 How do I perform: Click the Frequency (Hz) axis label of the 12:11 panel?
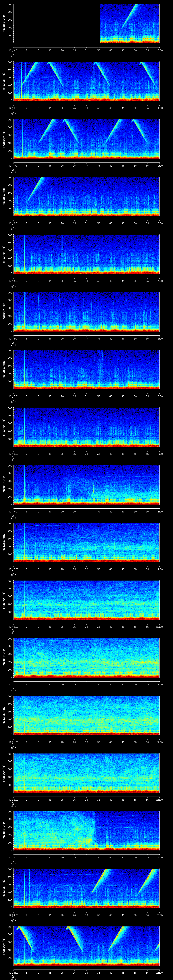pyautogui.click(x=4, y=139)
